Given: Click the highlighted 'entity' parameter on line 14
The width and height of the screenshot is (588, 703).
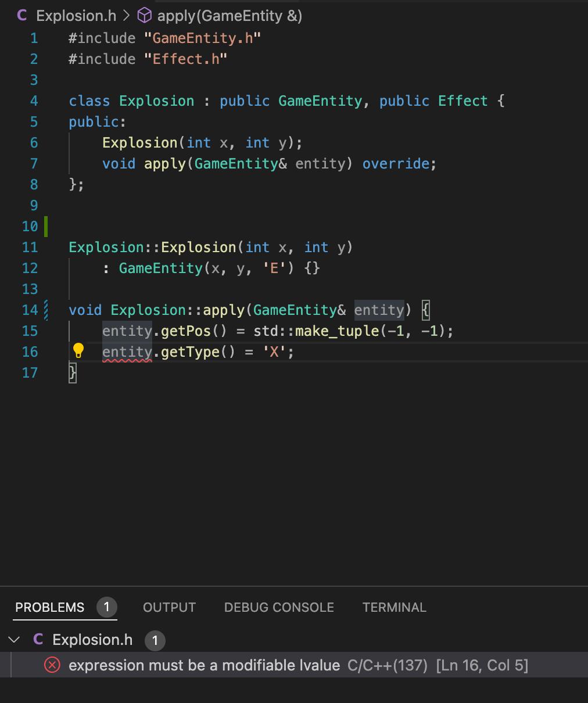Looking at the screenshot, I should 379,310.
